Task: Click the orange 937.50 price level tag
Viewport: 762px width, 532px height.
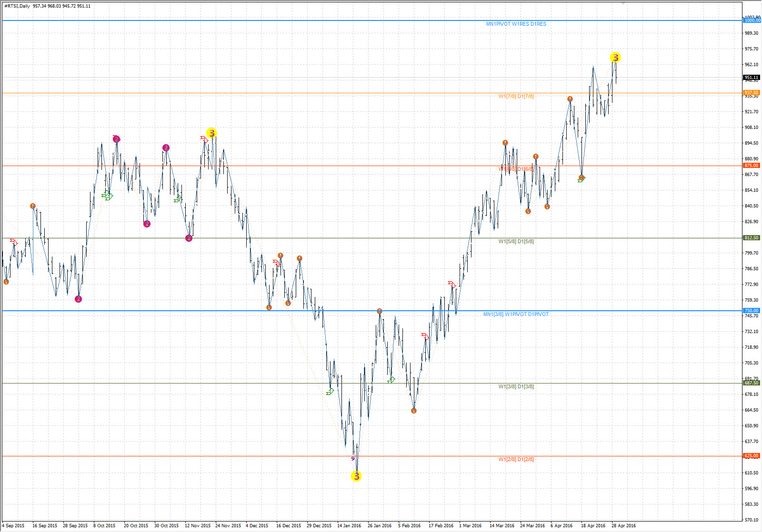Action: (752, 93)
